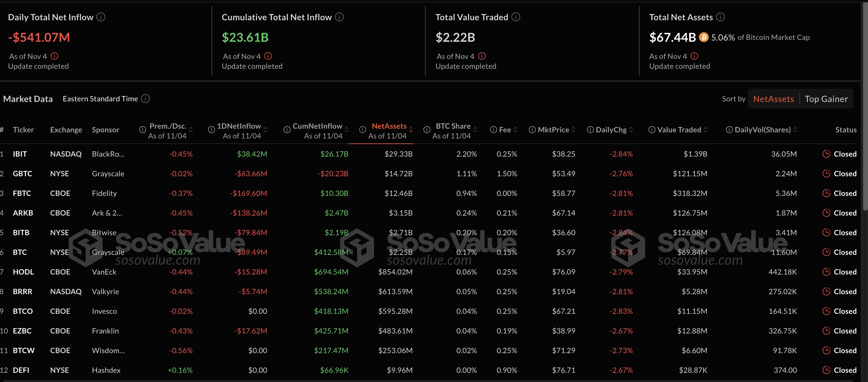Click the '$23.61B' cumulative inflow value

pyautogui.click(x=245, y=37)
